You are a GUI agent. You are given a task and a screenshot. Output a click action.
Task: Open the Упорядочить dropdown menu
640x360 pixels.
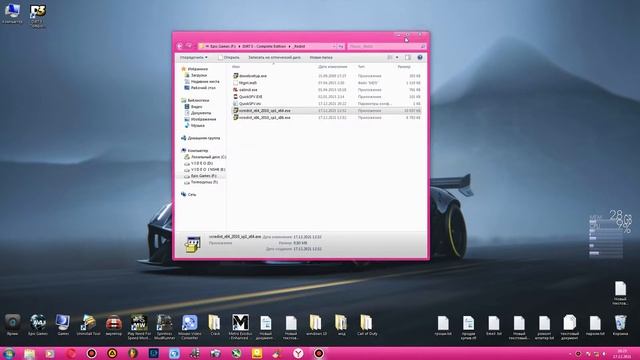coord(193,58)
